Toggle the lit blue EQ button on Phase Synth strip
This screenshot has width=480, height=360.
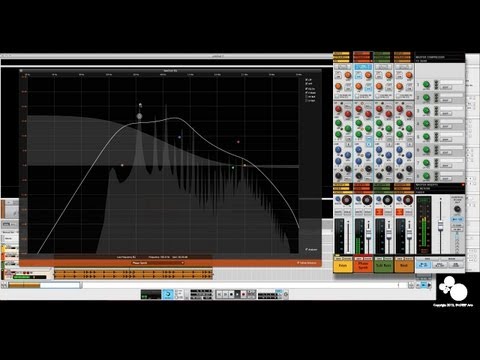[369, 142]
